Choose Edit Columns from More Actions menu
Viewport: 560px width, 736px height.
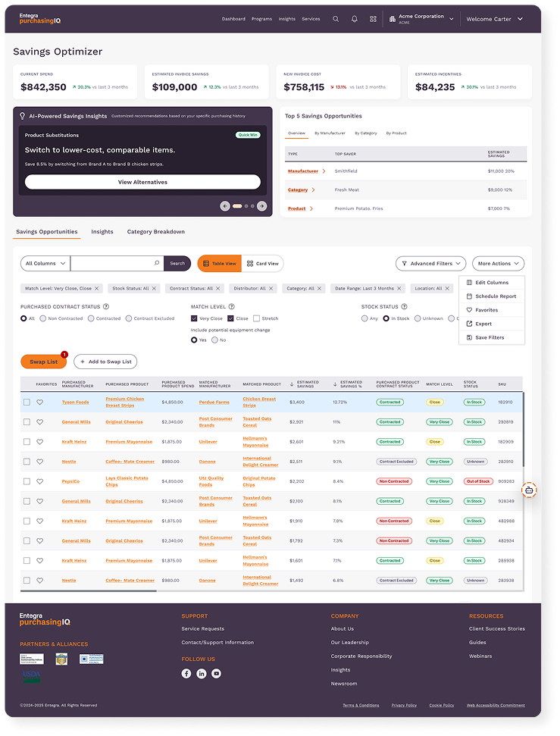click(492, 283)
